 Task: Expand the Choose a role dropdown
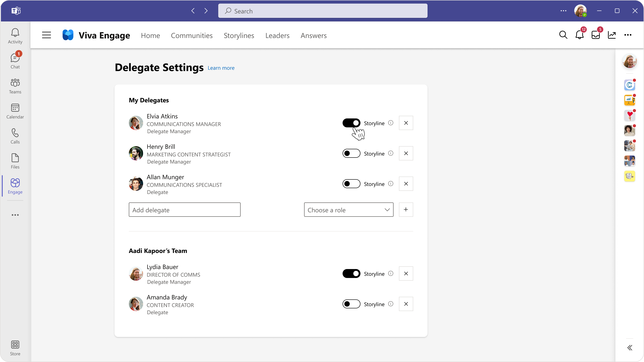point(349,210)
